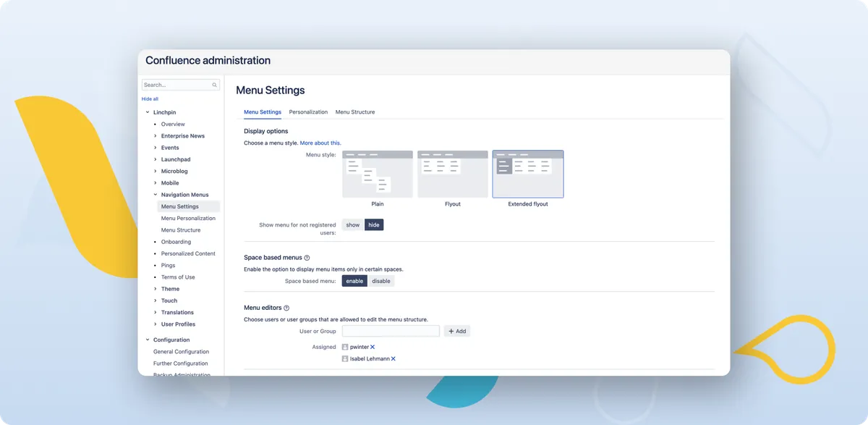
Task: Focus the User or Group input field
Action: pos(391,331)
